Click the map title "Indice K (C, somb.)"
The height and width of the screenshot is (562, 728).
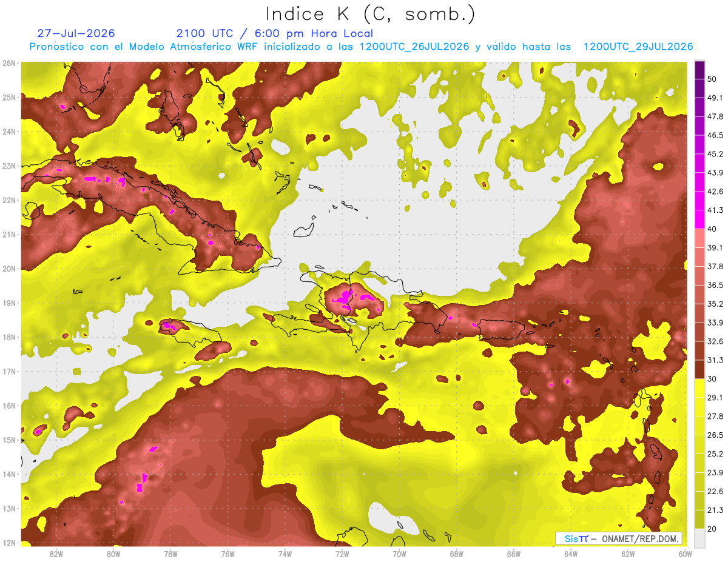click(370, 14)
